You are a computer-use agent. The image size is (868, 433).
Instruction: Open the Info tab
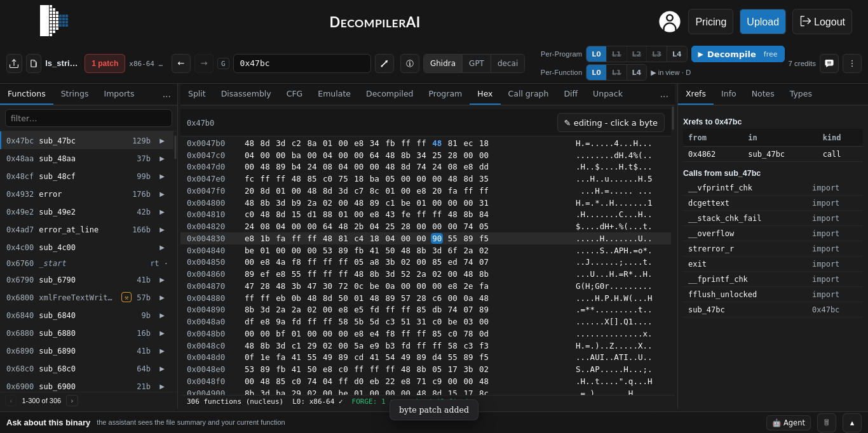pyautogui.click(x=728, y=94)
